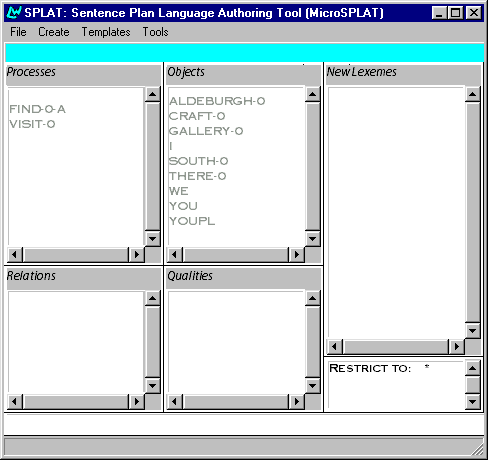Viewport: 488px width, 460px height.
Task: Open the Templates menu
Action: click(x=106, y=32)
